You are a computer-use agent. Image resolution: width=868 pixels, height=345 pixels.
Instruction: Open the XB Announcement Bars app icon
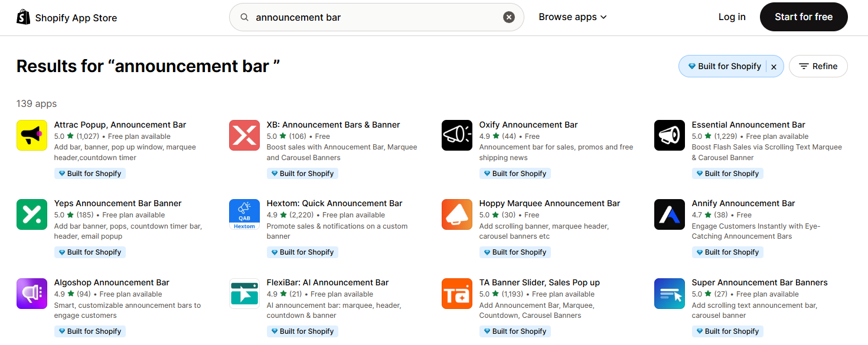point(244,135)
